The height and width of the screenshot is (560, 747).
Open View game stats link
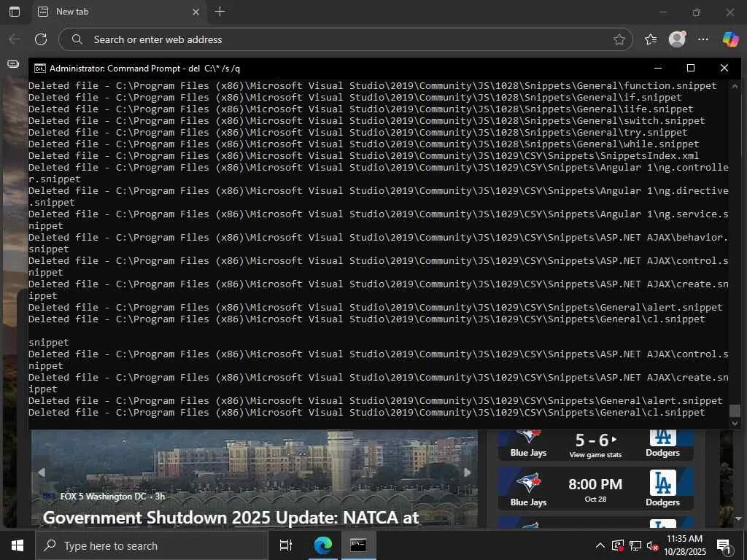pyautogui.click(x=595, y=455)
